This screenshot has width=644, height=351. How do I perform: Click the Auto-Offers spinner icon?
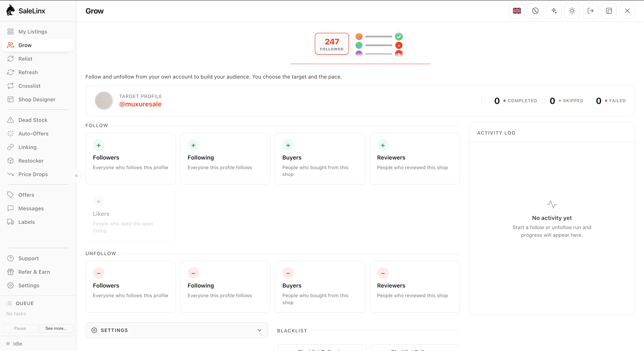pos(11,133)
